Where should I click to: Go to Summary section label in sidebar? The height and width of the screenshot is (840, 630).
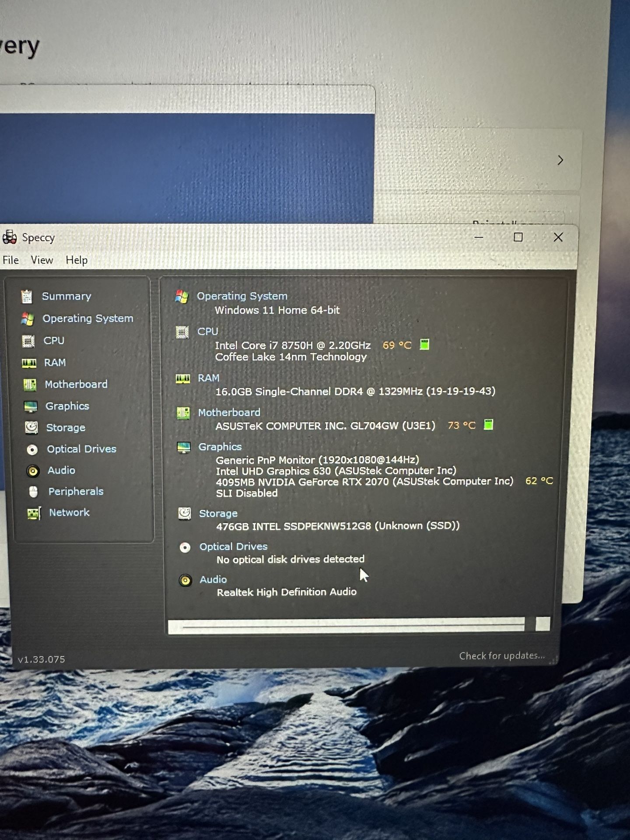point(66,296)
